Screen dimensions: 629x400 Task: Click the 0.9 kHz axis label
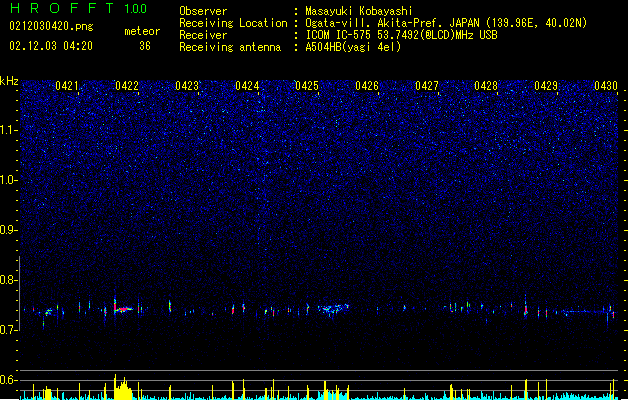(x=9, y=230)
